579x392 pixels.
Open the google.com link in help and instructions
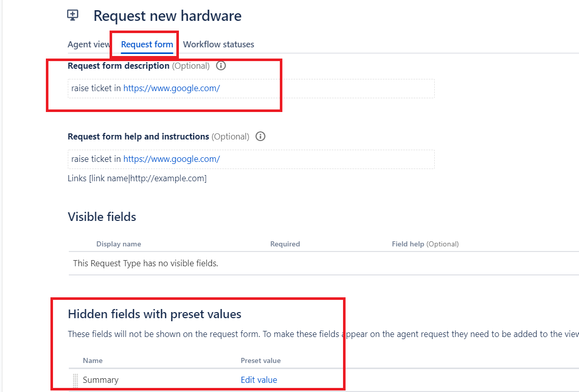(x=171, y=159)
